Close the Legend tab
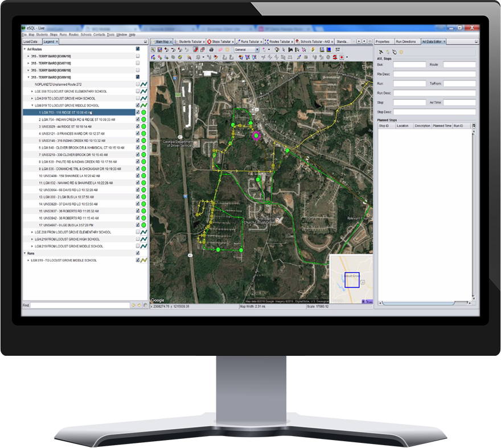 tap(57, 42)
